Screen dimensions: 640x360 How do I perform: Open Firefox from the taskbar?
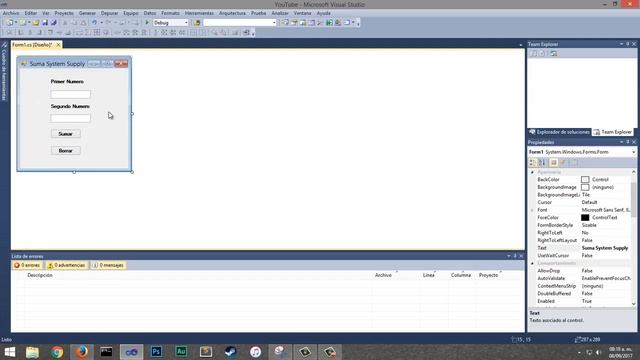[x=82, y=351]
